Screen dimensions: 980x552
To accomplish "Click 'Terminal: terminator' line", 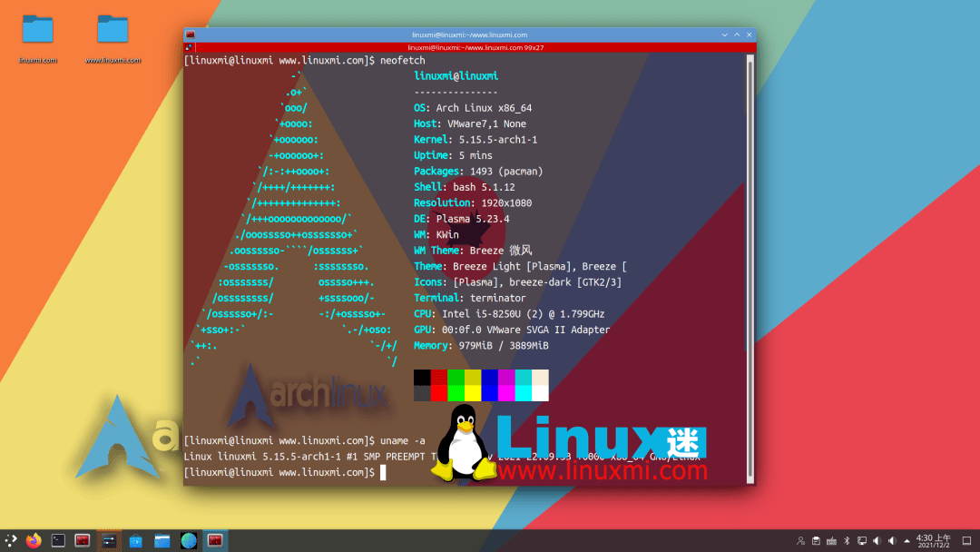I will pos(470,298).
